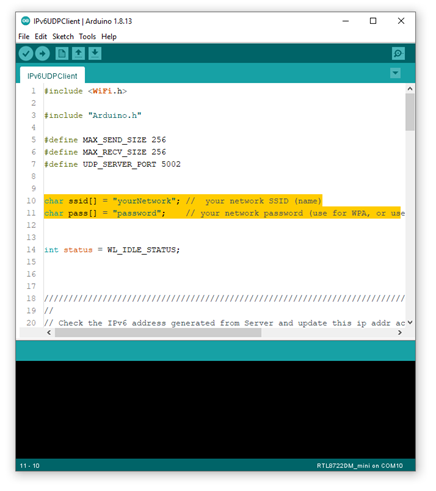Open the Tools menu
This screenshot has height=491, width=436.
click(87, 36)
